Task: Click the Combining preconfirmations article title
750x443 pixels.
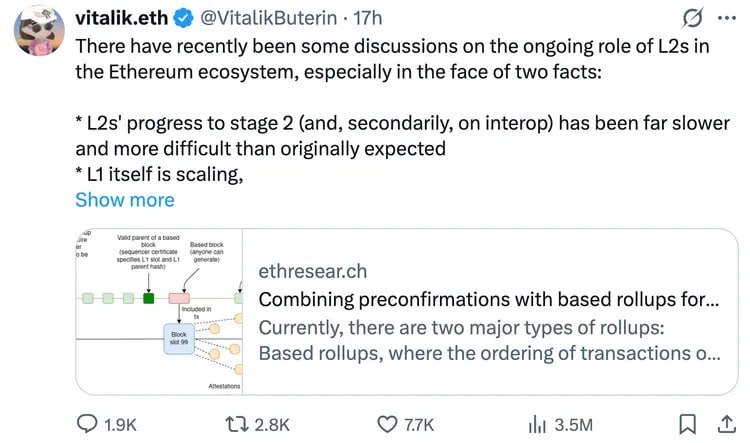Action: click(x=488, y=299)
